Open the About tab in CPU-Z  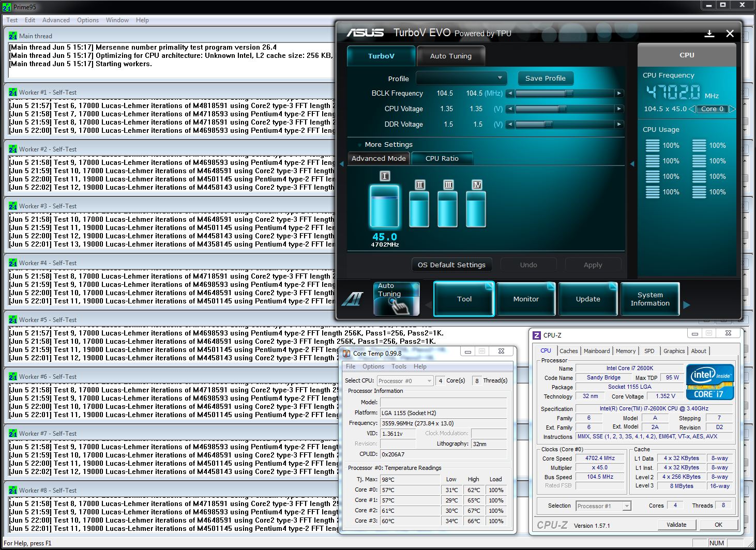coord(699,351)
